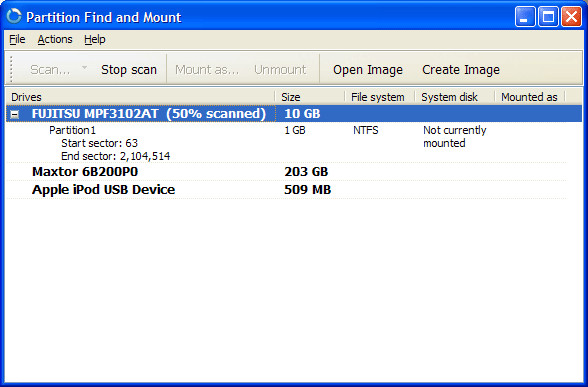Collapse the FUJITSU MPF3102AT drive tree
588x387 pixels.
pos(14,114)
